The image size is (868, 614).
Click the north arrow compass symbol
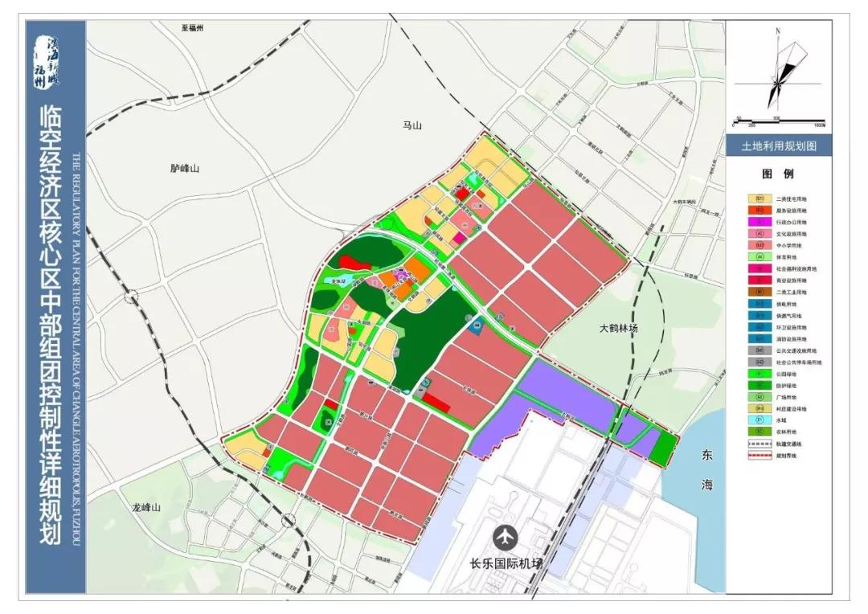pyautogui.click(x=778, y=69)
